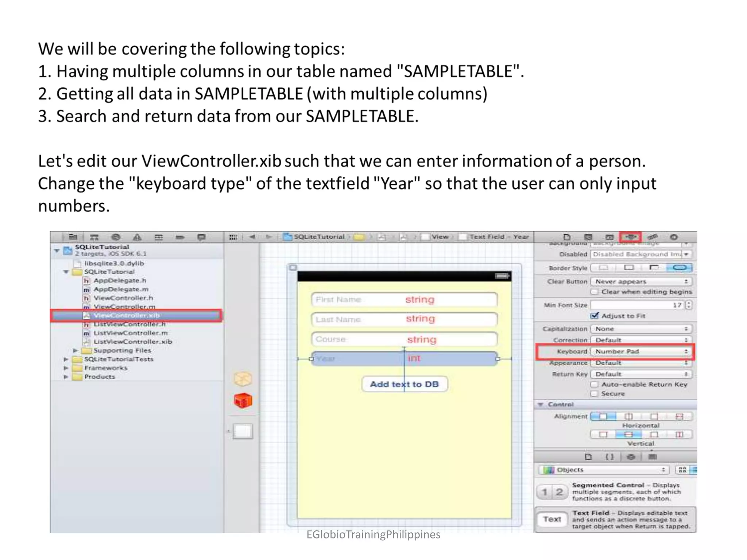The width and height of the screenshot is (747, 560).
Task: Expand the Supporting Files folder
Action: [76, 350]
